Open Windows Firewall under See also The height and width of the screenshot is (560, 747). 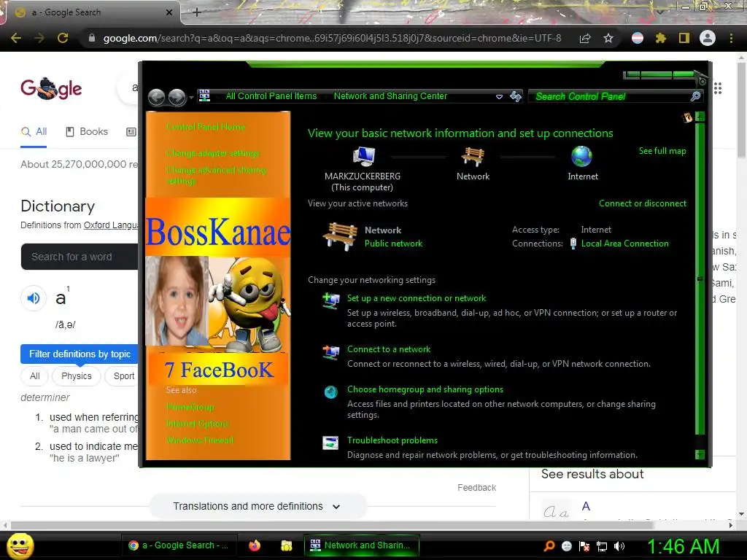pos(200,440)
